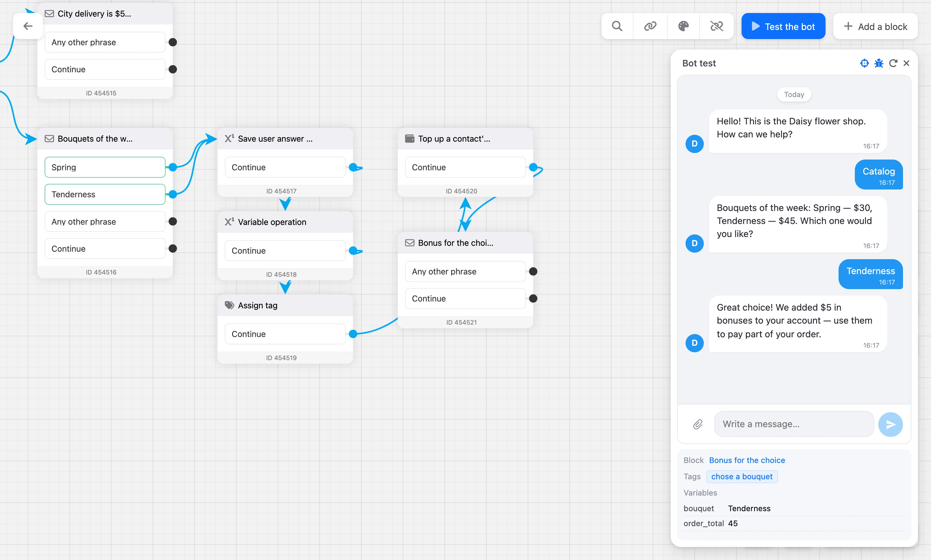Screen dimensions: 931x560
Task: Send the message with arrow button
Action: click(890, 425)
